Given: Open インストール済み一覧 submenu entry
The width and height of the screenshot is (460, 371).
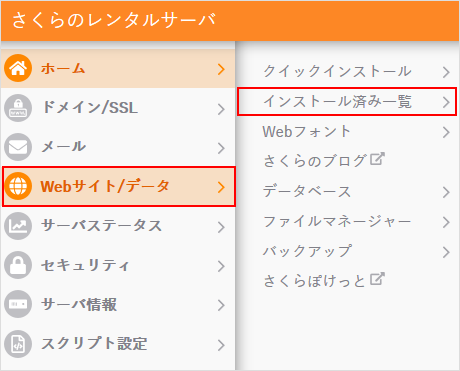Looking at the screenshot, I should [x=347, y=102].
